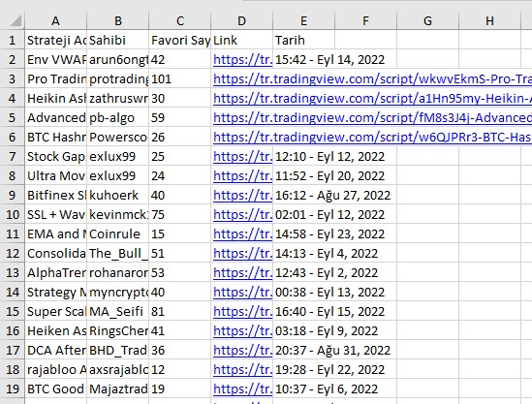Open the link in the BTC Good row

[242, 389]
